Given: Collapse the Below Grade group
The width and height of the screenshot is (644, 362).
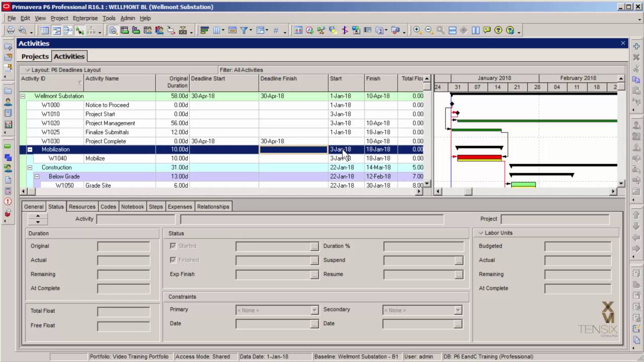Looking at the screenshot, I should point(37,176).
